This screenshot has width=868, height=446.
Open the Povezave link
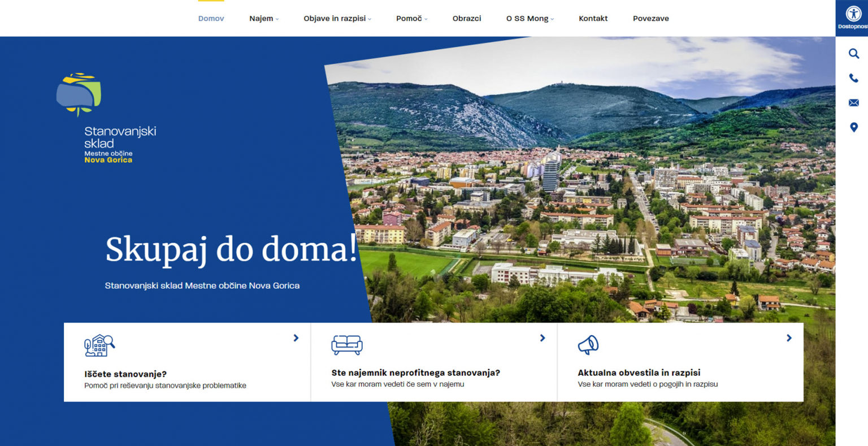650,18
